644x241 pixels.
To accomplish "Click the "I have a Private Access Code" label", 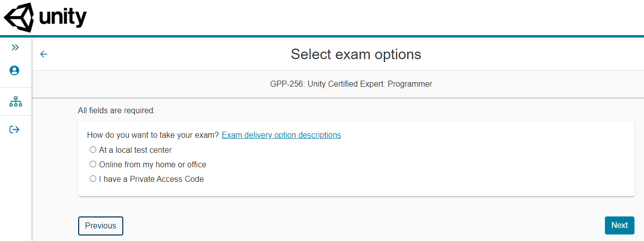I will (151, 179).
